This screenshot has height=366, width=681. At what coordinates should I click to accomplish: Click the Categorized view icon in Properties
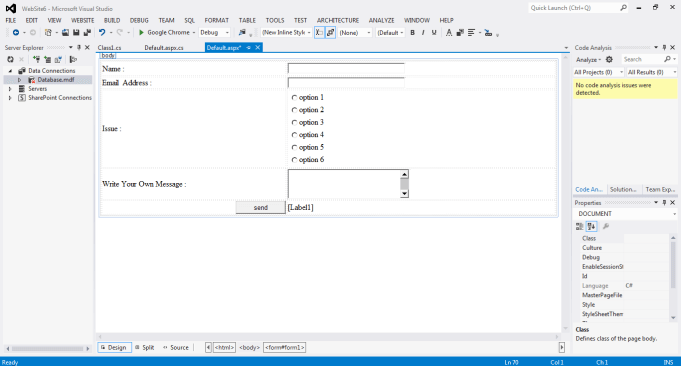(x=579, y=226)
